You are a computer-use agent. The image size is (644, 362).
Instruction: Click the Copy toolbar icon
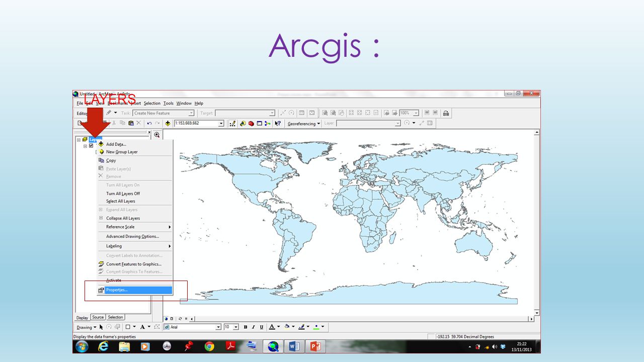[x=123, y=123]
